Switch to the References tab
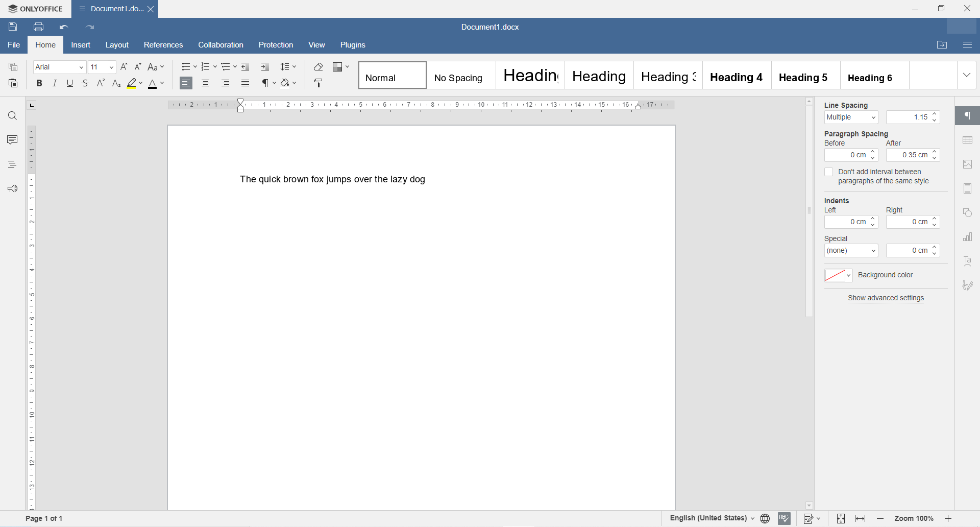 coord(163,45)
